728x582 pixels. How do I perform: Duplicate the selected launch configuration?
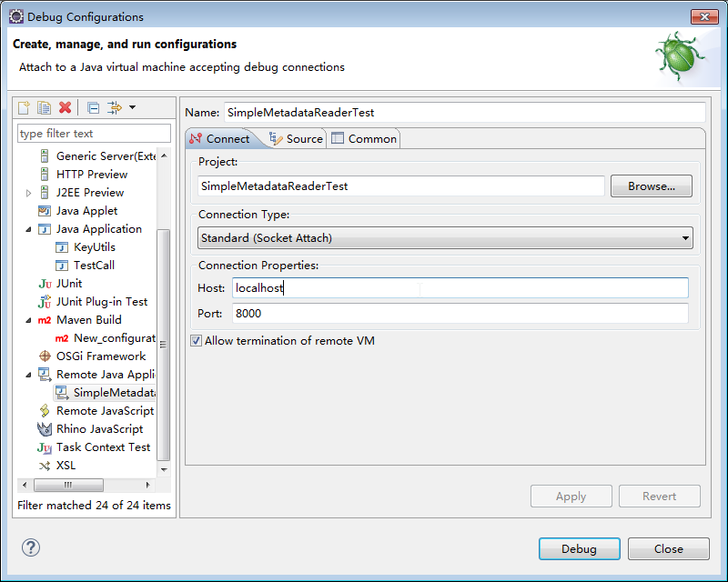tap(44, 107)
